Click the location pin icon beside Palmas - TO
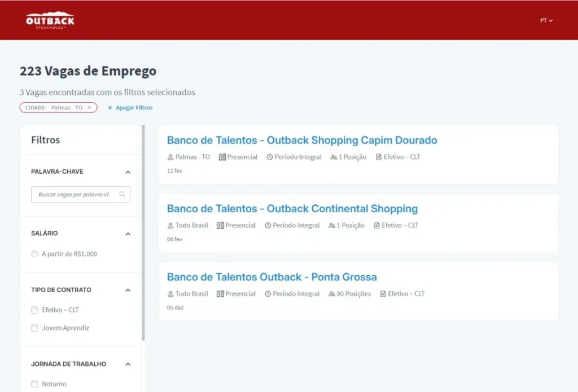This screenshot has width=578, height=392. [x=170, y=157]
